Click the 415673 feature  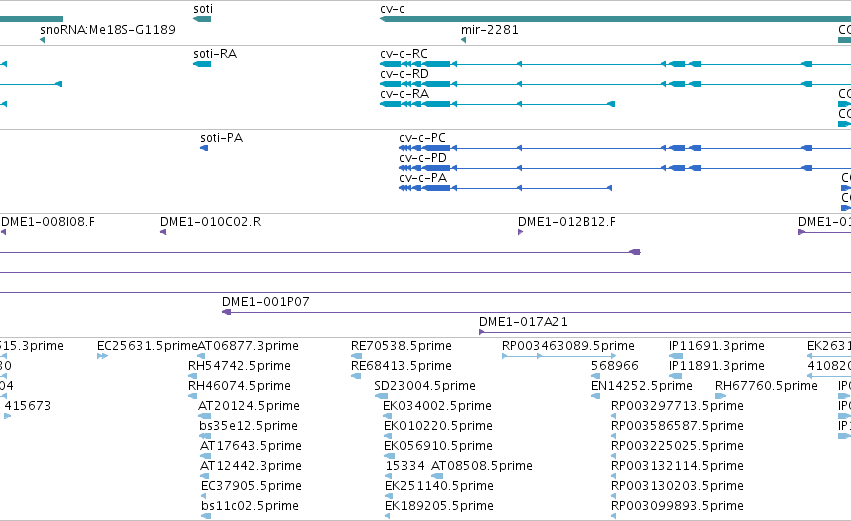pos(7,416)
